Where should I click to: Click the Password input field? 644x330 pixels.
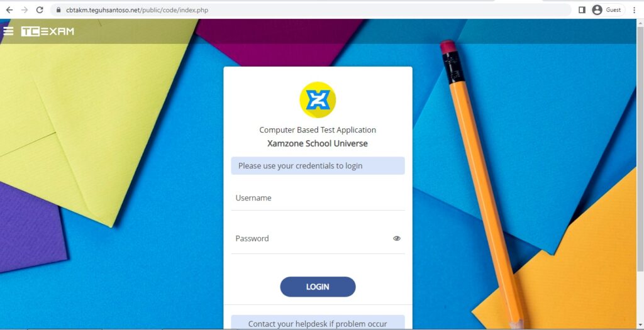point(311,238)
